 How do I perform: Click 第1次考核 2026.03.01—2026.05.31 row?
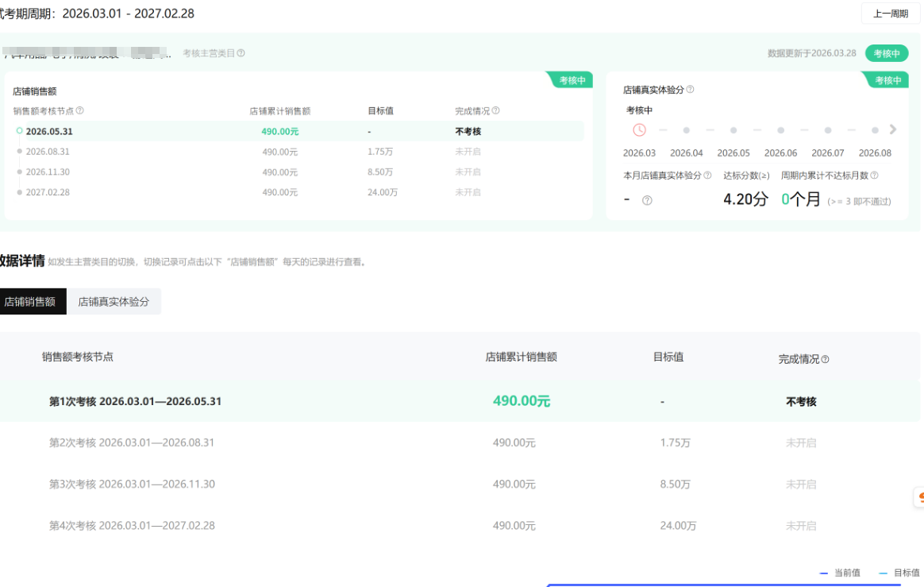(460, 401)
